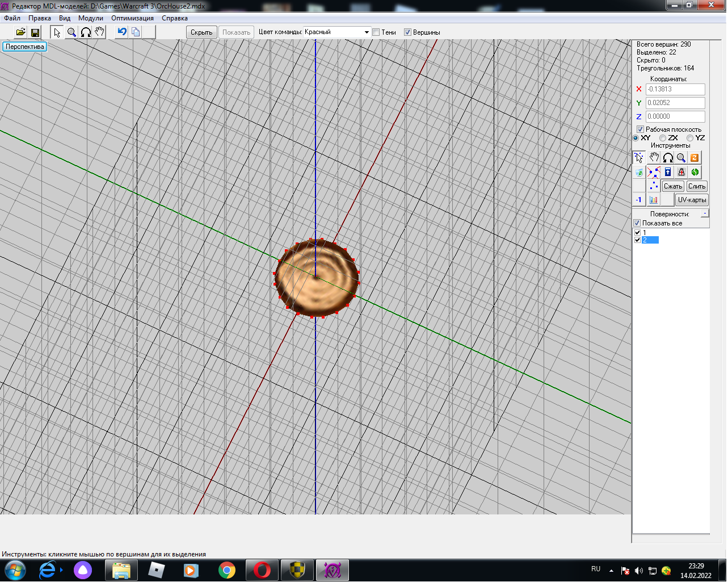Click the Z coordinate input field
The height and width of the screenshot is (582, 728).
pos(675,116)
